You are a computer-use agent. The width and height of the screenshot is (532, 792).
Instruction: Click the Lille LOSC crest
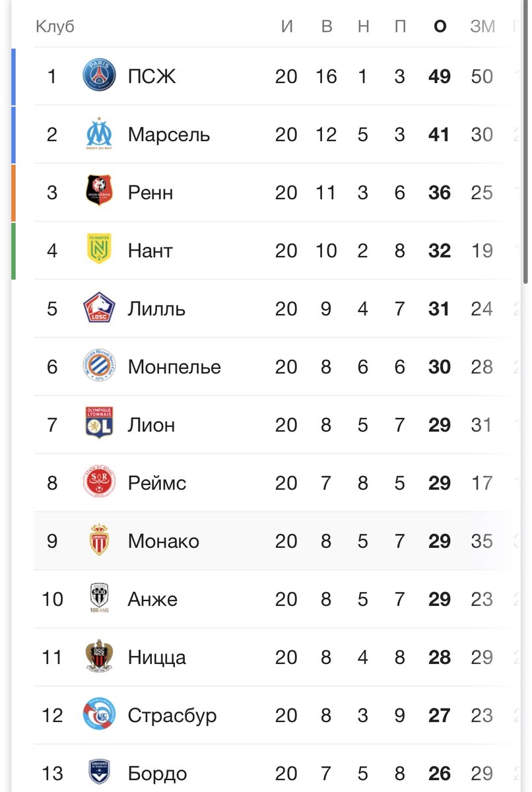[99, 308]
